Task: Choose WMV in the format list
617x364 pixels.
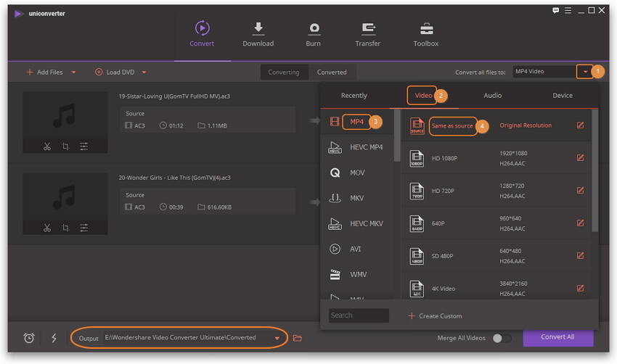Action: (x=358, y=274)
